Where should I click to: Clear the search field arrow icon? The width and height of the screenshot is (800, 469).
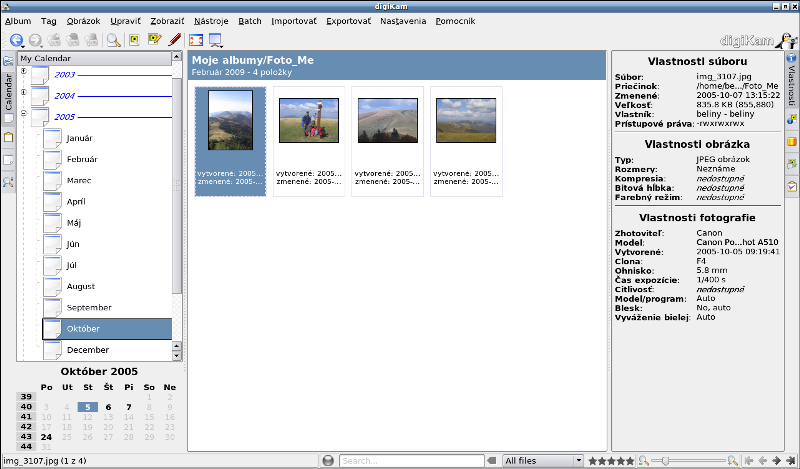pyautogui.click(x=491, y=461)
